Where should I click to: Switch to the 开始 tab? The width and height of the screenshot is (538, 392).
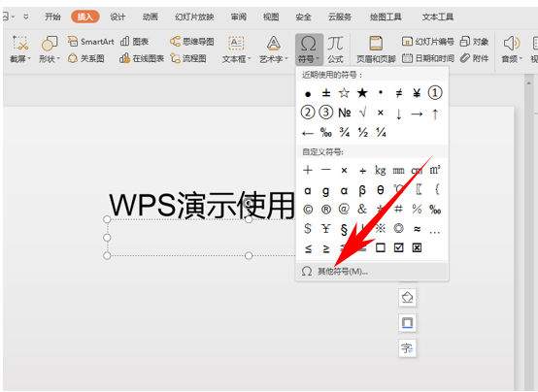[52, 16]
